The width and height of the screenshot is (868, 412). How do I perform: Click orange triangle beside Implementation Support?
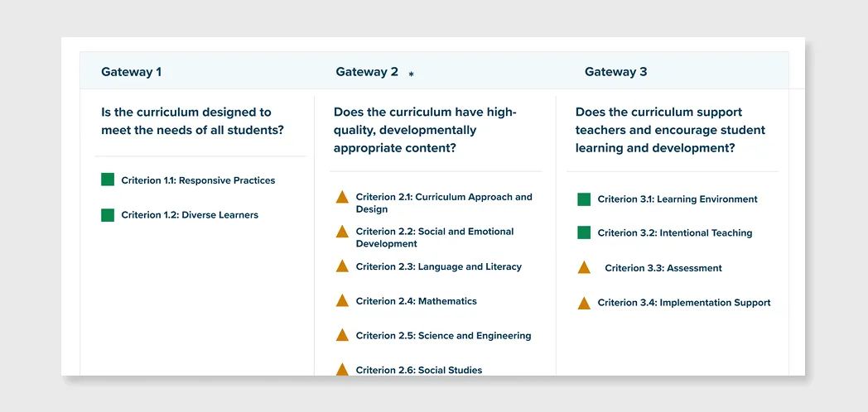click(x=584, y=303)
